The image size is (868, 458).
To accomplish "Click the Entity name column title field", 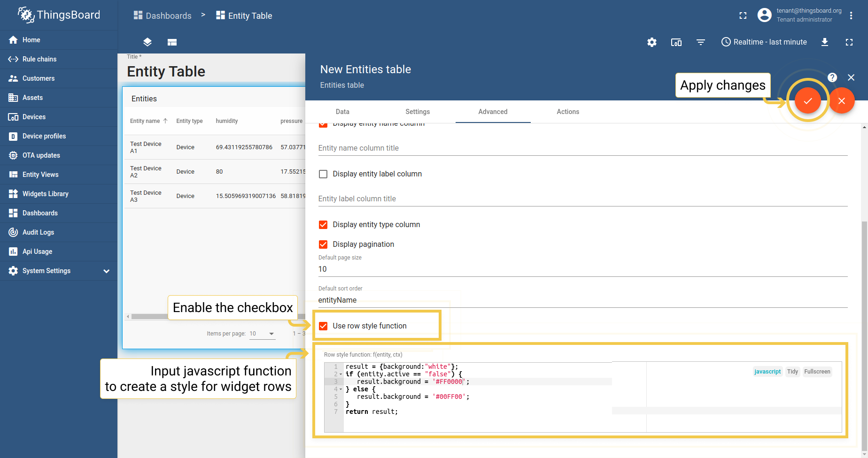I will point(582,148).
